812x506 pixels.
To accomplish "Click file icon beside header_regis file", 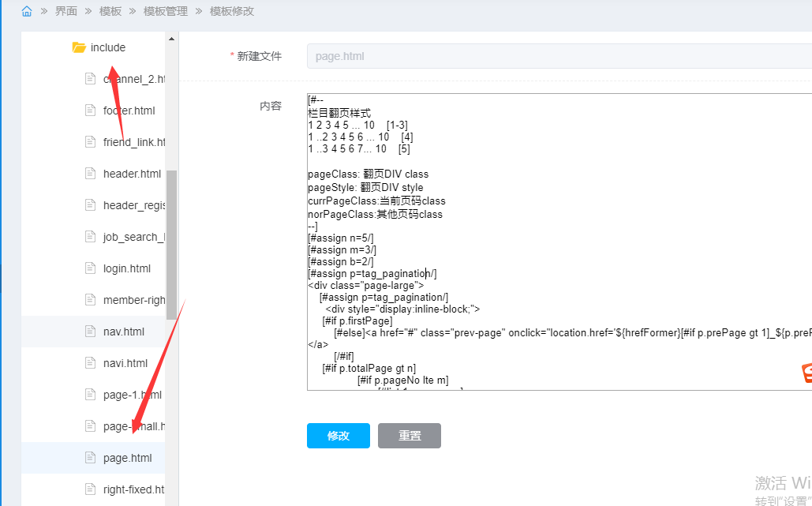I will 90,205.
